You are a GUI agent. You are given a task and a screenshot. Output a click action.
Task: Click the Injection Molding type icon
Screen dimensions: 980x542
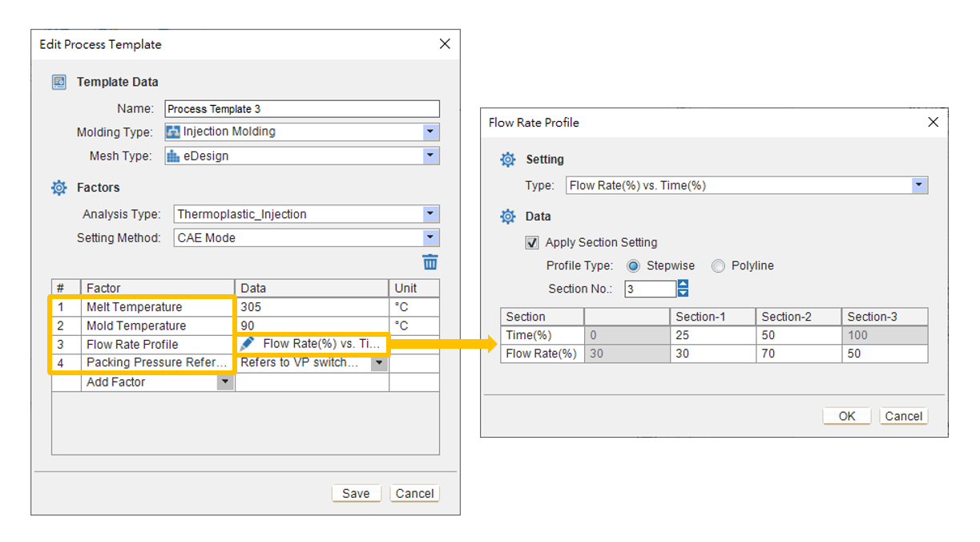(x=173, y=131)
